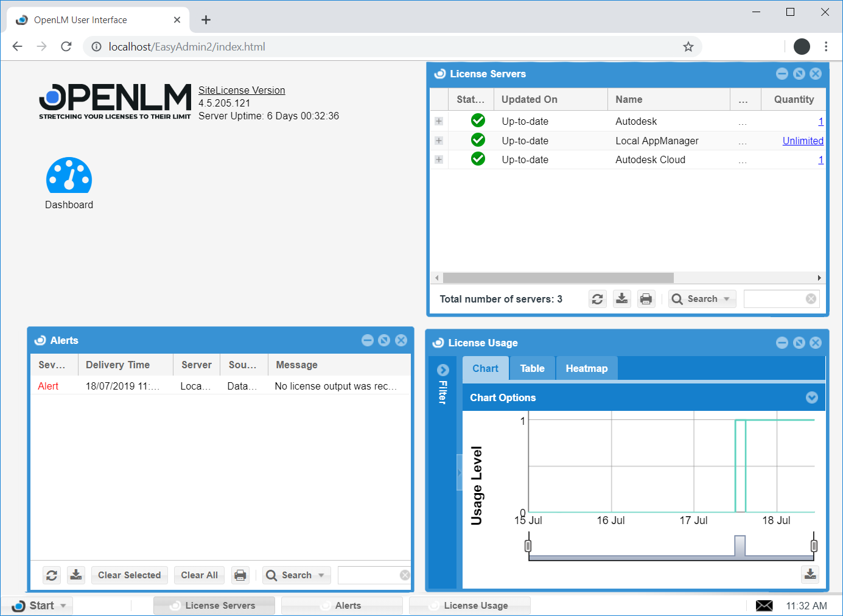This screenshot has width=843, height=616.
Task: Download the License Usage chart
Action: 810,574
